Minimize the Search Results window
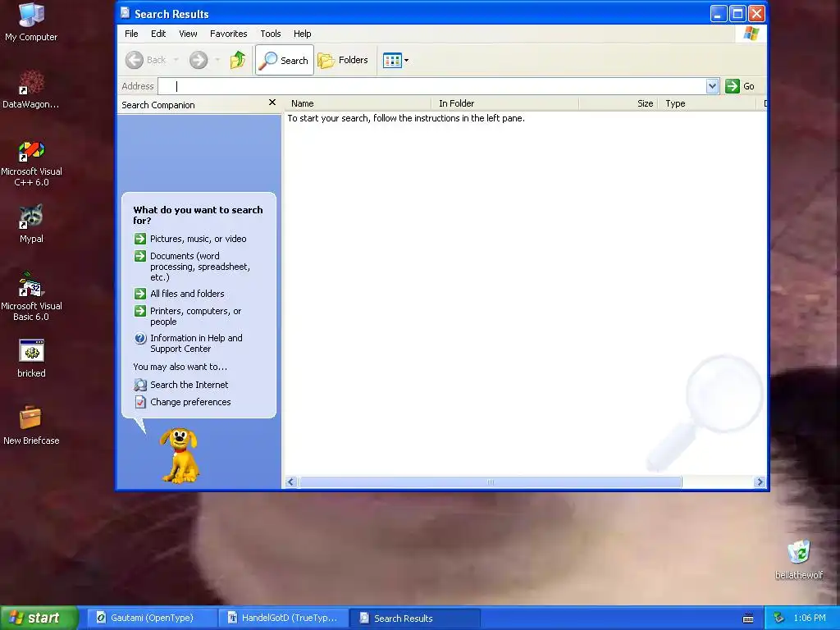 719,13
